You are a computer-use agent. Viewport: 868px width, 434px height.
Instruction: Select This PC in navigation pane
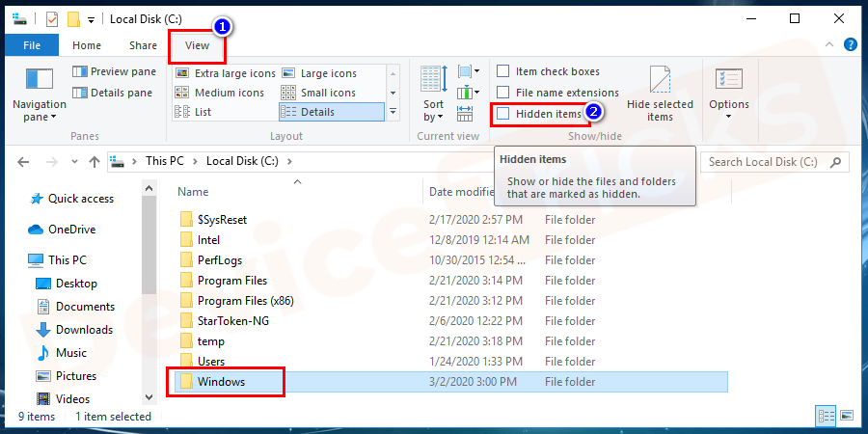pos(58,259)
